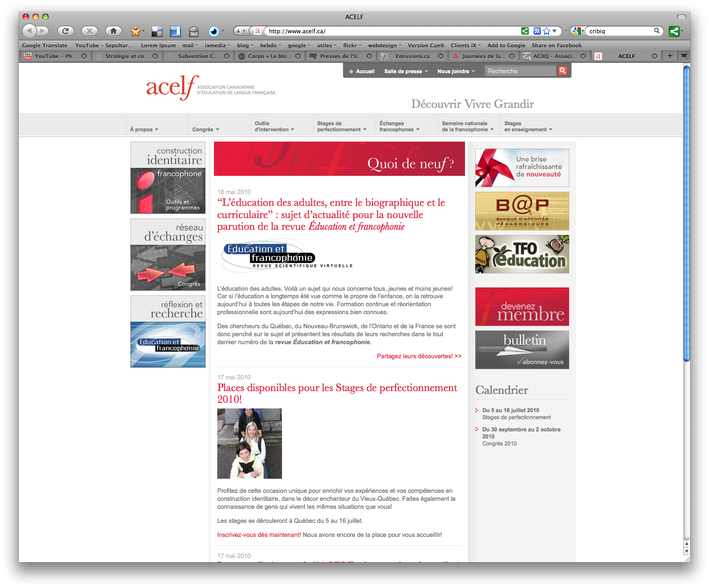709x588 pixels.
Task: Switch to the Corpo « Le blo... tab
Action: point(269,56)
